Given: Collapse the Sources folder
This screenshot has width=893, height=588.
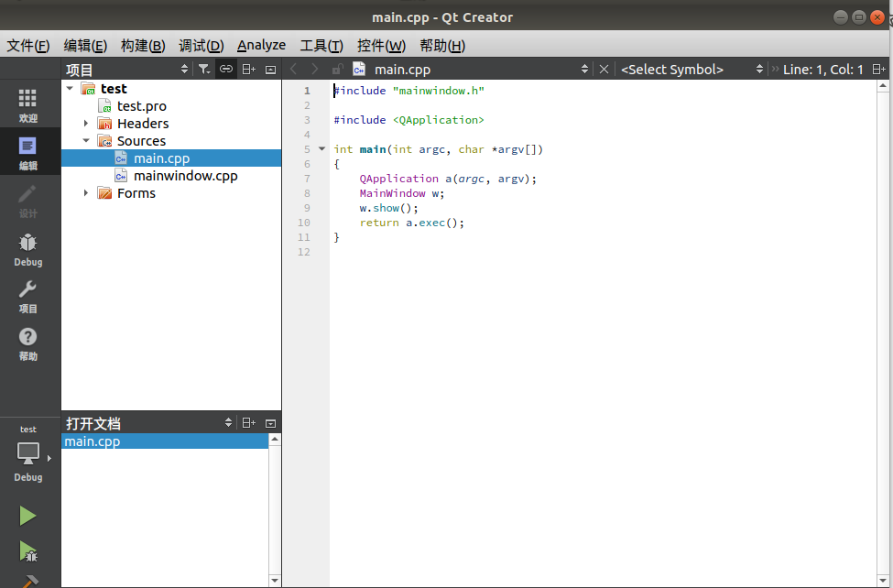Looking at the screenshot, I should (x=86, y=140).
